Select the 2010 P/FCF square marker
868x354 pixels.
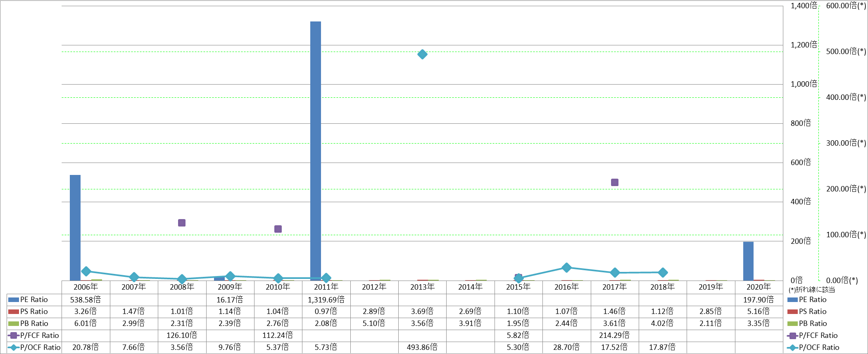click(x=278, y=229)
